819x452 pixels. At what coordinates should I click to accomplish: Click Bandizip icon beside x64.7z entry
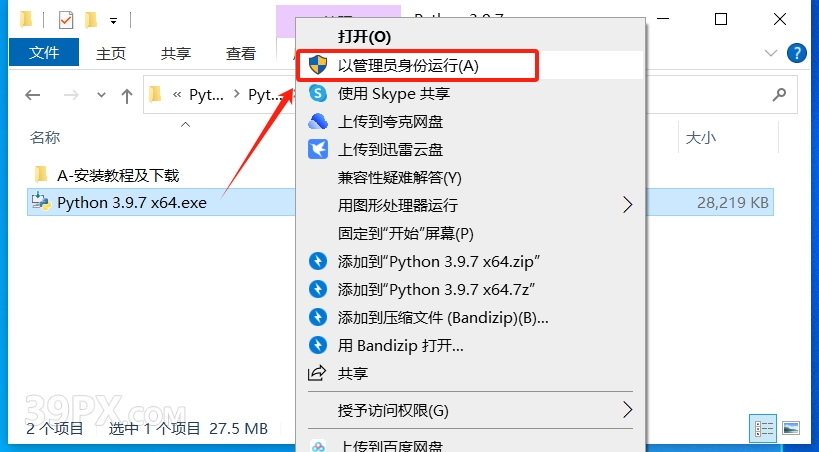[x=318, y=289]
